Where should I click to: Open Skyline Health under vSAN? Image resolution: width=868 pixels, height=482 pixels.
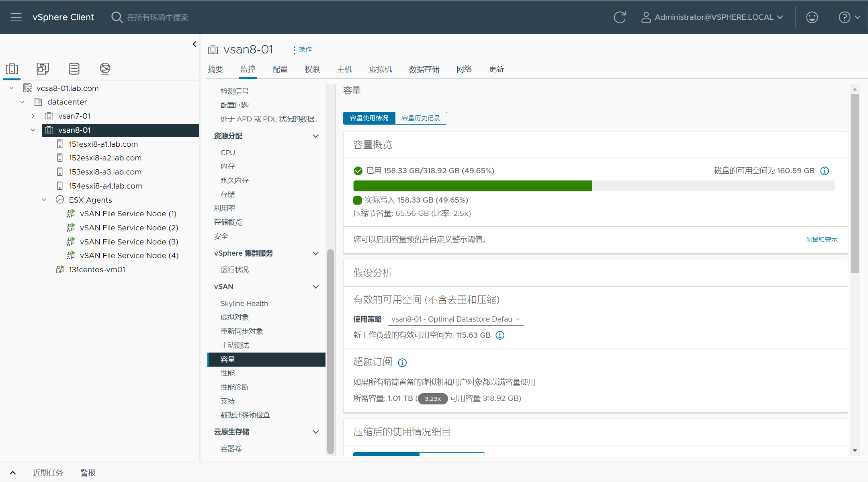(244, 304)
